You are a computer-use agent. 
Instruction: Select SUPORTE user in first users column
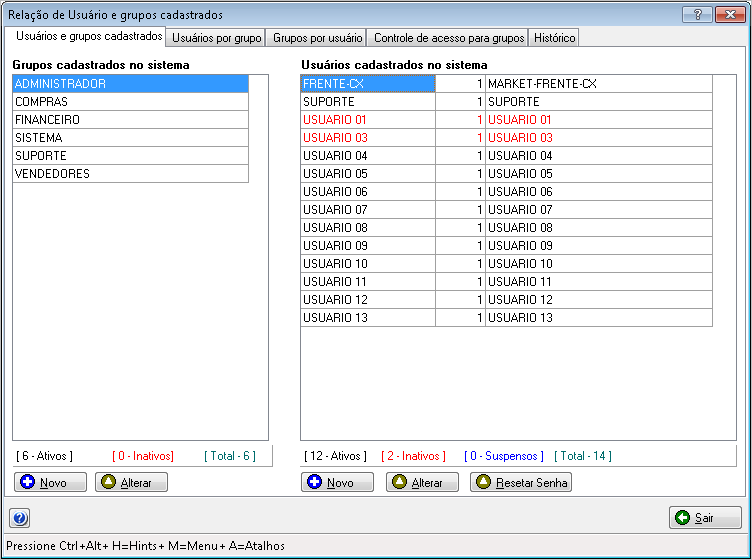[x=368, y=102]
